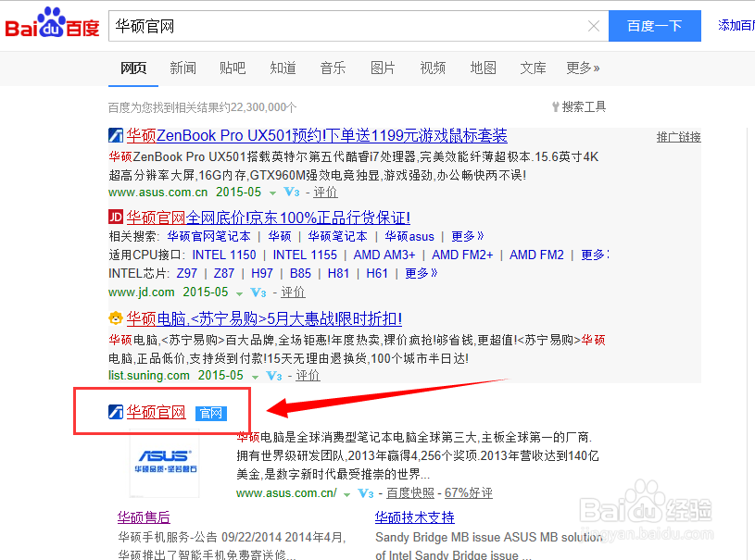Select INTEL chipset H81
755x560 pixels.
(338, 273)
